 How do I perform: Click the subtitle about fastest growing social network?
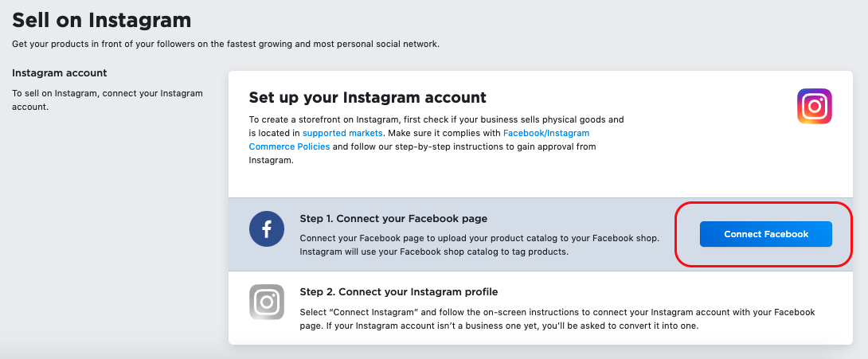point(226,44)
